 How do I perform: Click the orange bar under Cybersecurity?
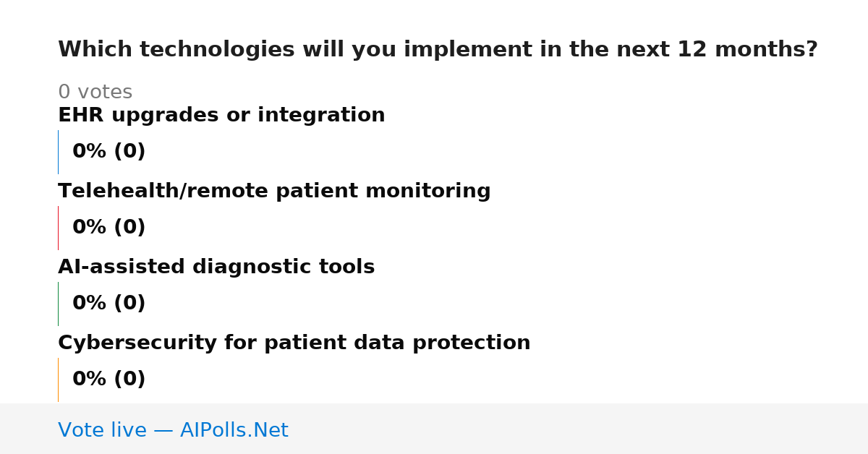coord(58,380)
